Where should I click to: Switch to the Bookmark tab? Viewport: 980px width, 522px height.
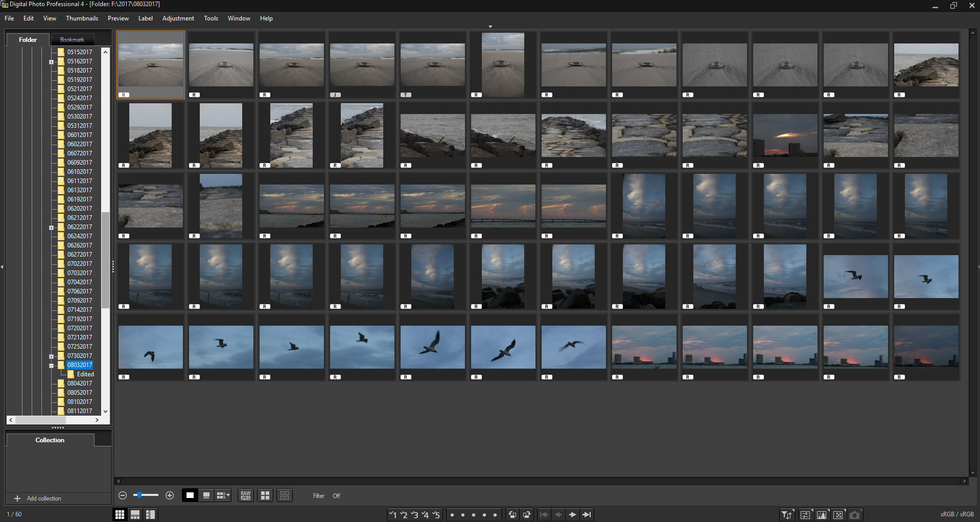click(x=72, y=40)
